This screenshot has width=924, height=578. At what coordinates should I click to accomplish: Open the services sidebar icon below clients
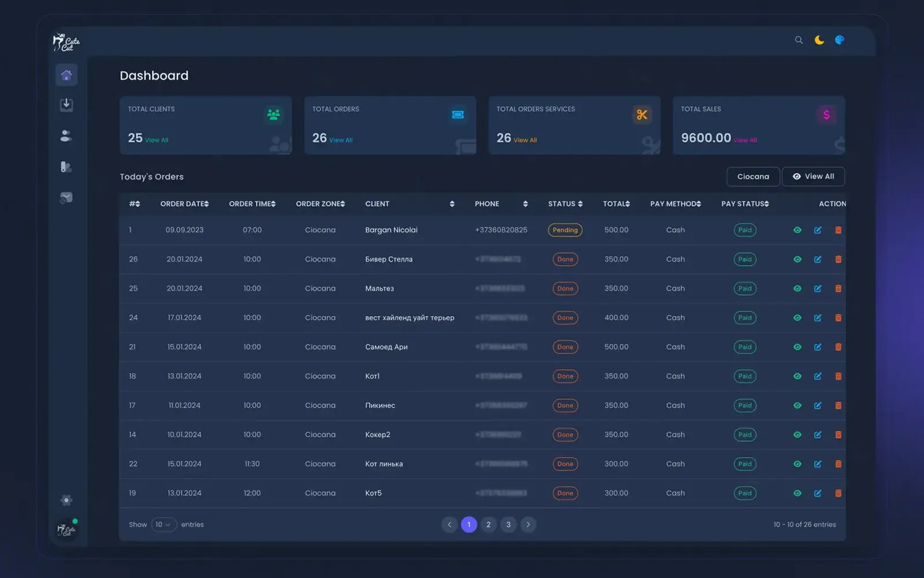click(x=66, y=167)
